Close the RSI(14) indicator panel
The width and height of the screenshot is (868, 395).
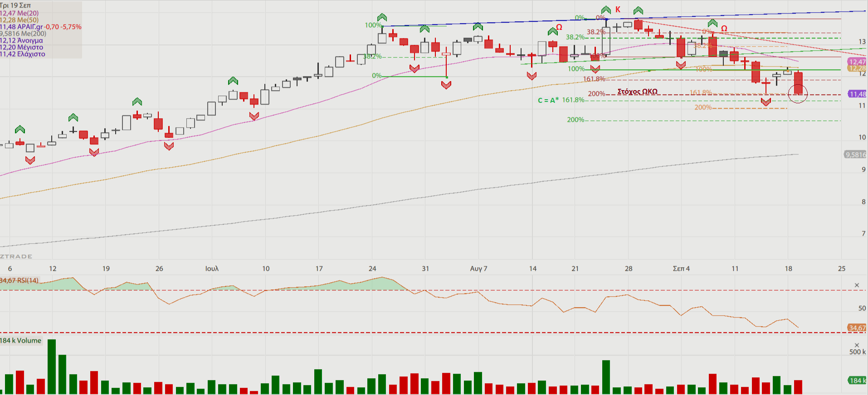click(857, 285)
